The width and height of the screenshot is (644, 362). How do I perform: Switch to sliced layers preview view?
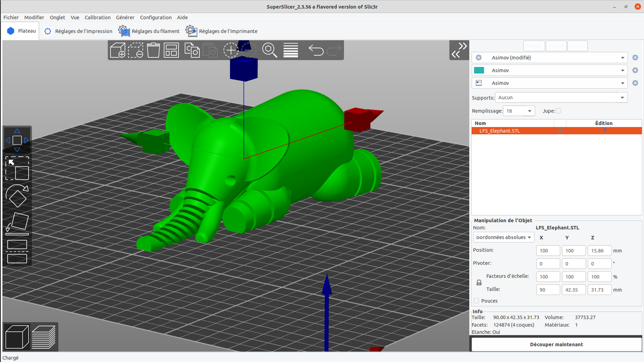[x=43, y=337]
